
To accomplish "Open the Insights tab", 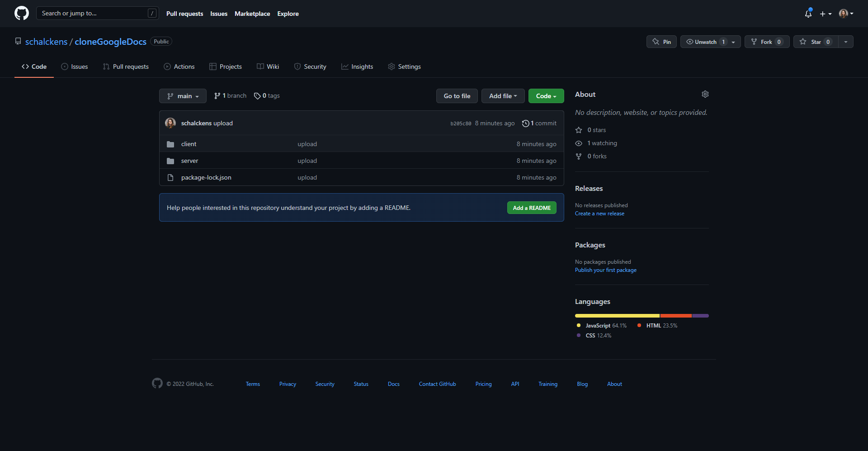I will point(357,66).
